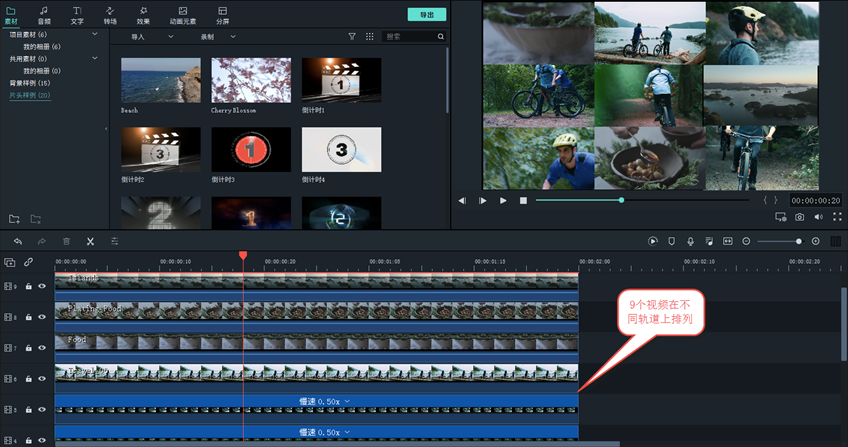The height and width of the screenshot is (447, 848).
Task: Click the undo arrow in timeline toolbar
Action: (x=18, y=241)
